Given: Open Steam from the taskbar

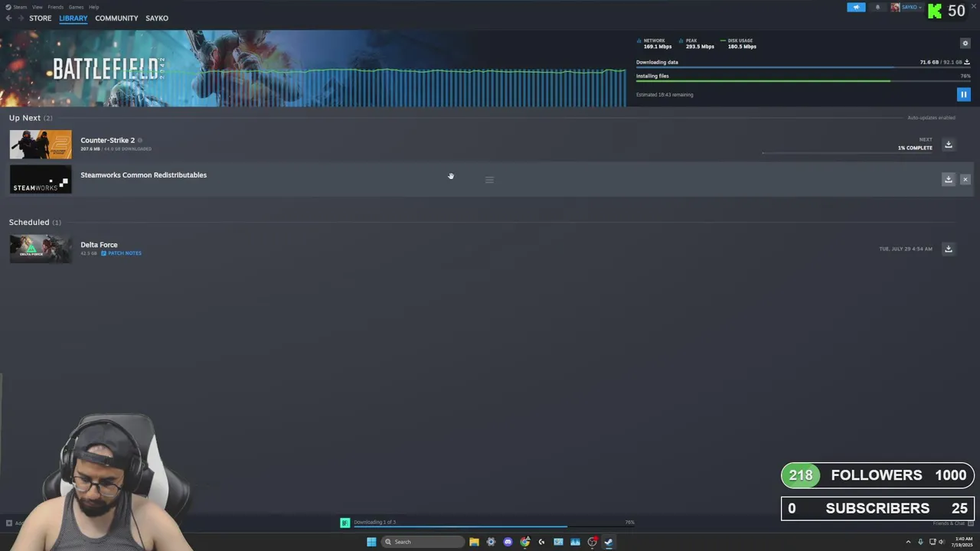Looking at the screenshot, I should (x=609, y=542).
